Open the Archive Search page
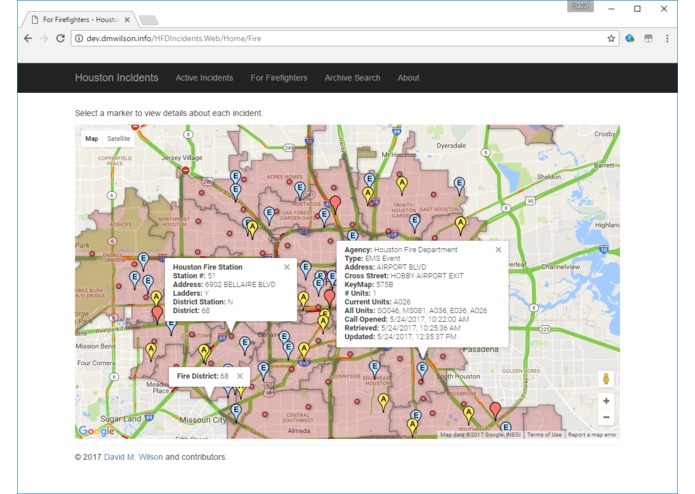Viewport: 695px width, 494px height. tap(352, 78)
